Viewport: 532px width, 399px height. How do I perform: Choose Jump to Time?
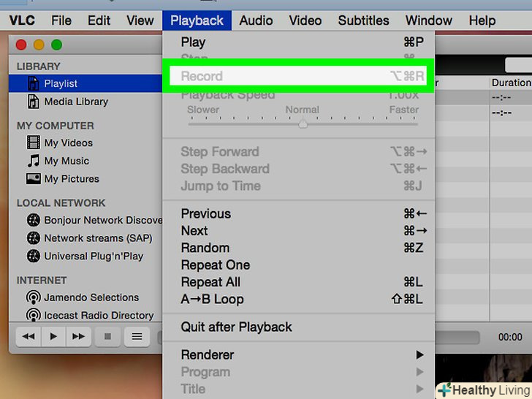click(299, 186)
